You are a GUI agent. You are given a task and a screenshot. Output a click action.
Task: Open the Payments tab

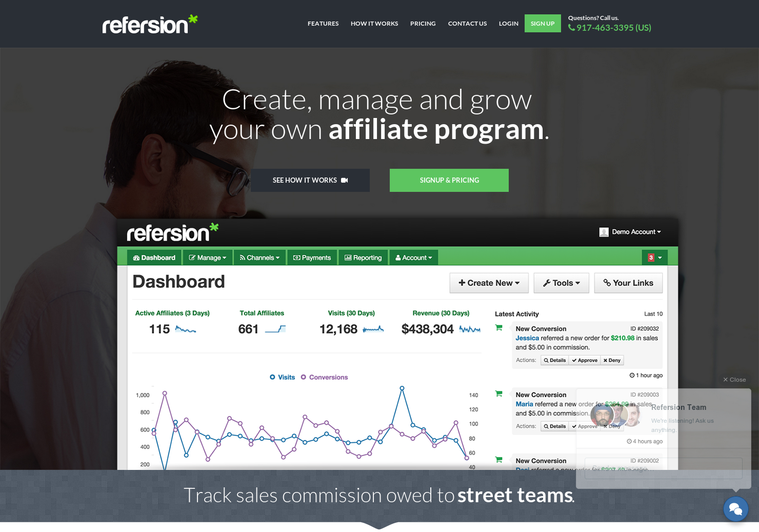click(312, 258)
